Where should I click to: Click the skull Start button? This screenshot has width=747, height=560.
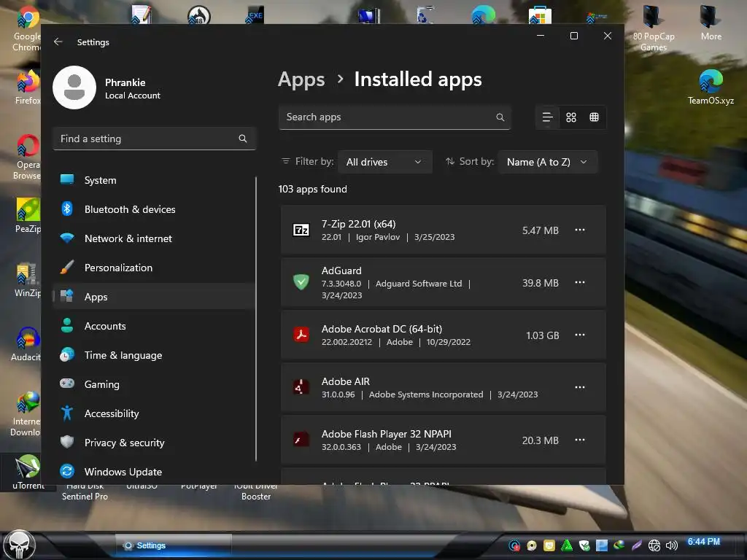[18, 545]
